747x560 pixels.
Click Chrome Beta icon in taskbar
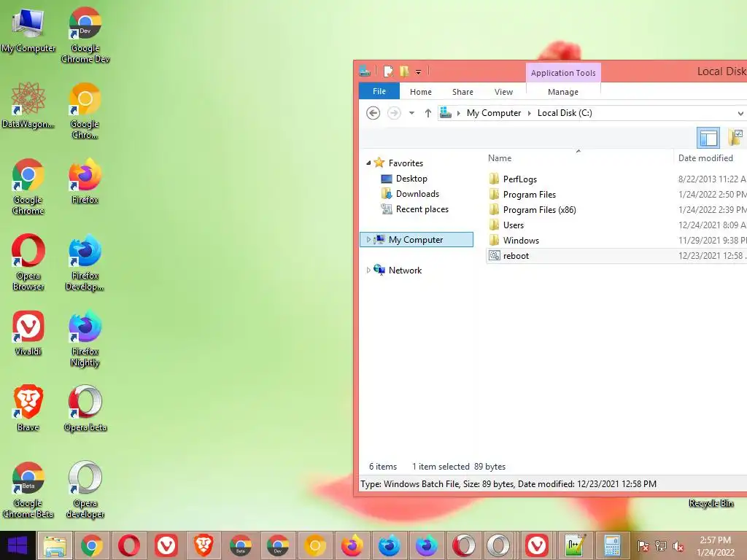(241, 545)
